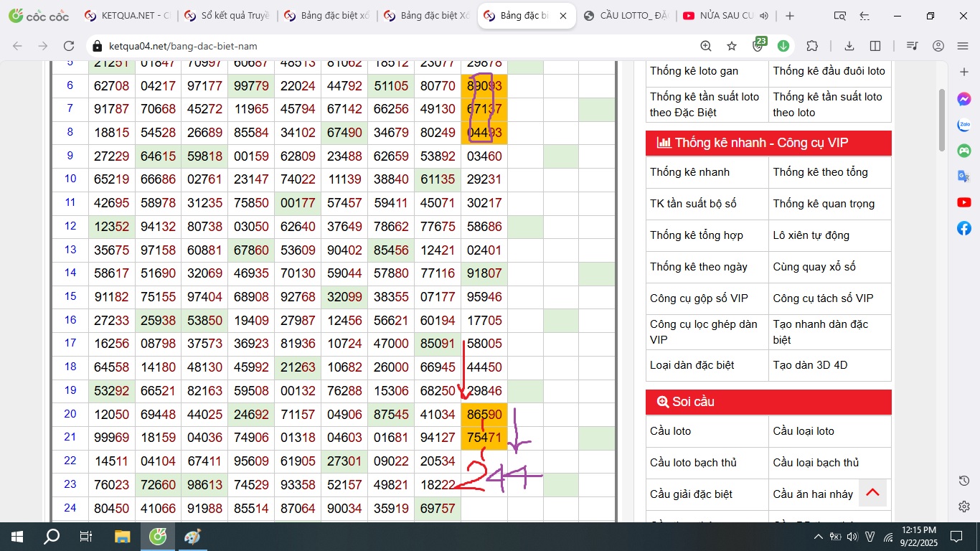Expand the system tray hidden icons arrow

pos(819,537)
